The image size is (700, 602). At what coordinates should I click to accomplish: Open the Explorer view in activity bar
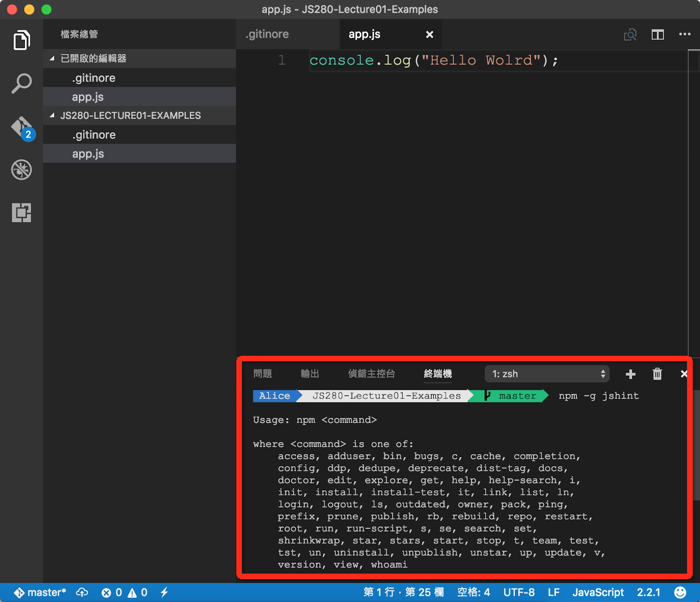(x=21, y=40)
